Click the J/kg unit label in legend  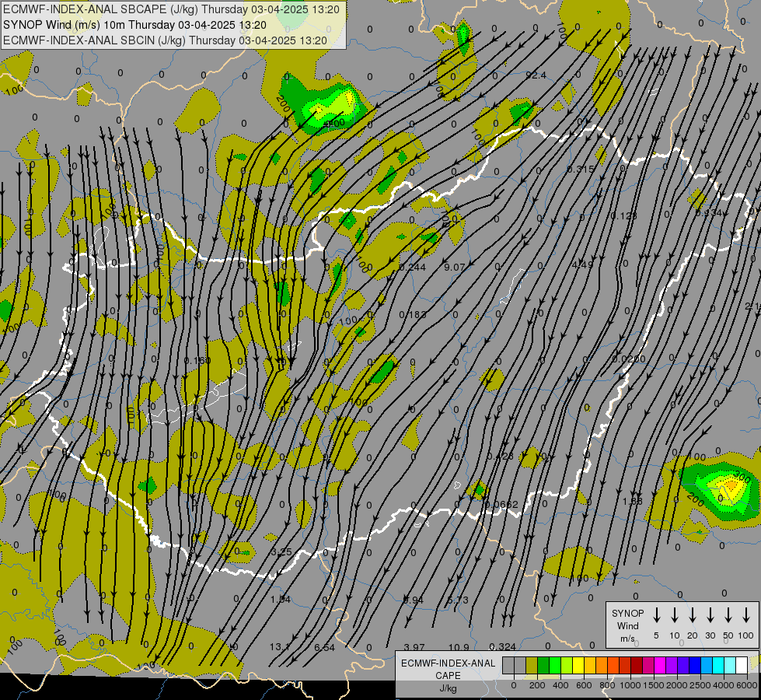coord(448,688)
